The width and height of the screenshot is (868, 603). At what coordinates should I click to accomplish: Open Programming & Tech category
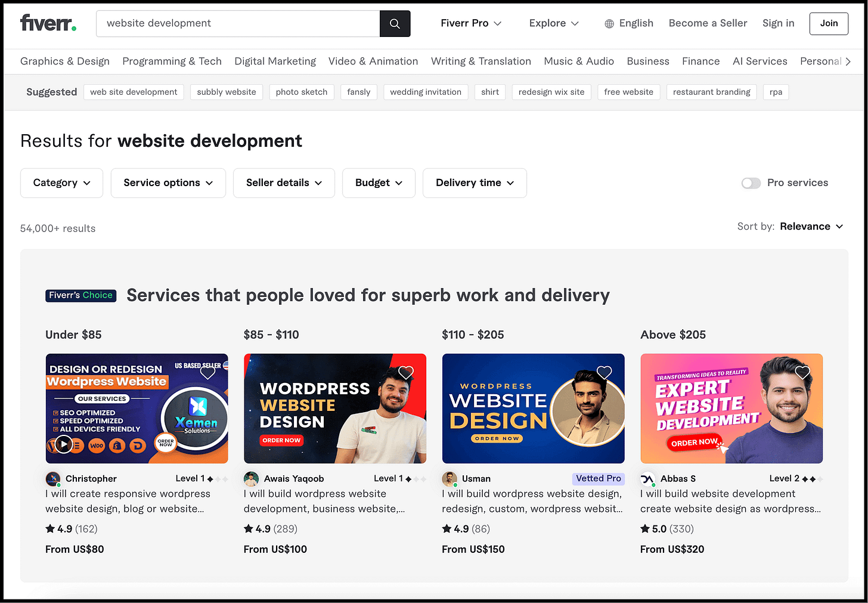172,61
